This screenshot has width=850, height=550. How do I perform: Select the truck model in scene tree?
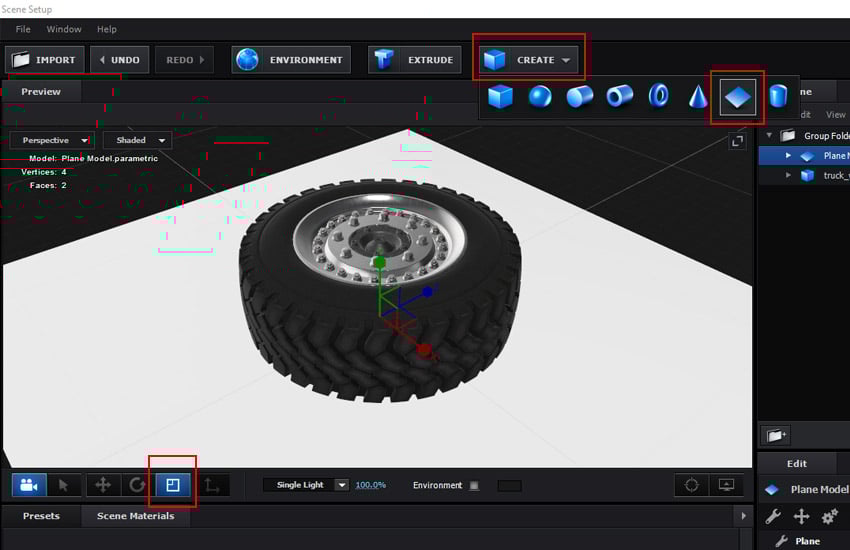tap(803, 175)
